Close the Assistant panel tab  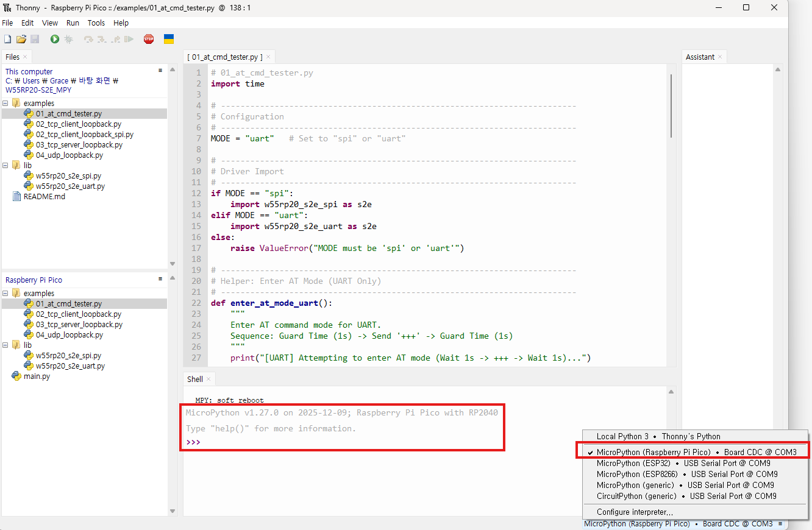(719, 57)
